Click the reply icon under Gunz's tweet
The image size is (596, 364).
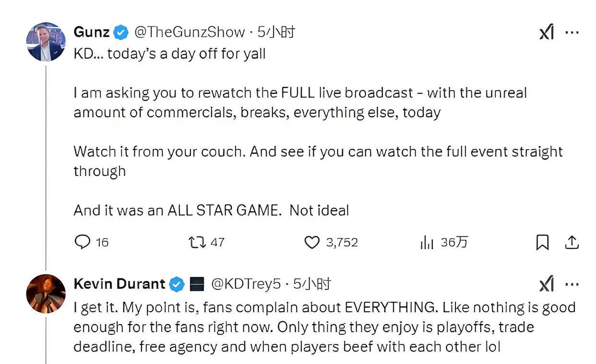click(83, 242)
